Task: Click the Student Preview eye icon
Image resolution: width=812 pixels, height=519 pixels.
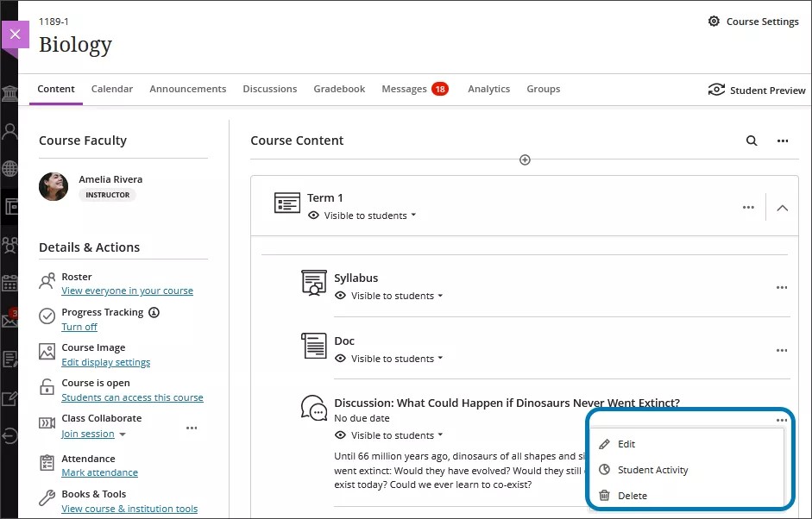Action: pyautogui.click(x=717, y=89)
